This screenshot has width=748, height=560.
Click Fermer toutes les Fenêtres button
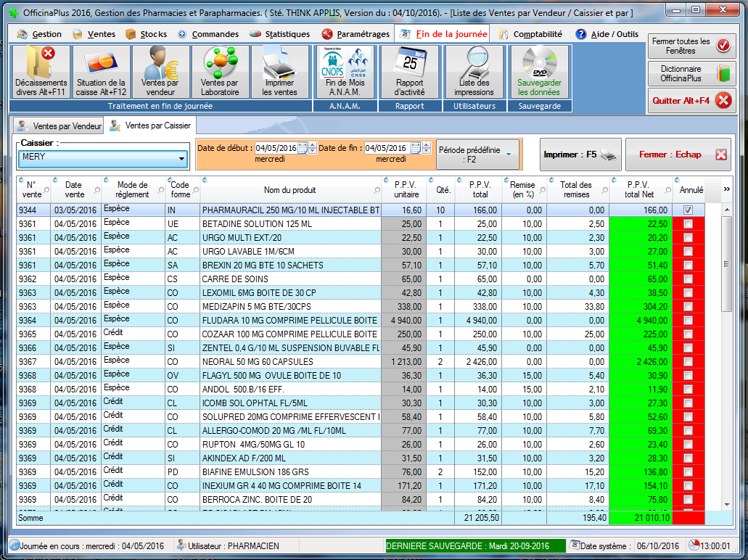(x=689, y=46)
